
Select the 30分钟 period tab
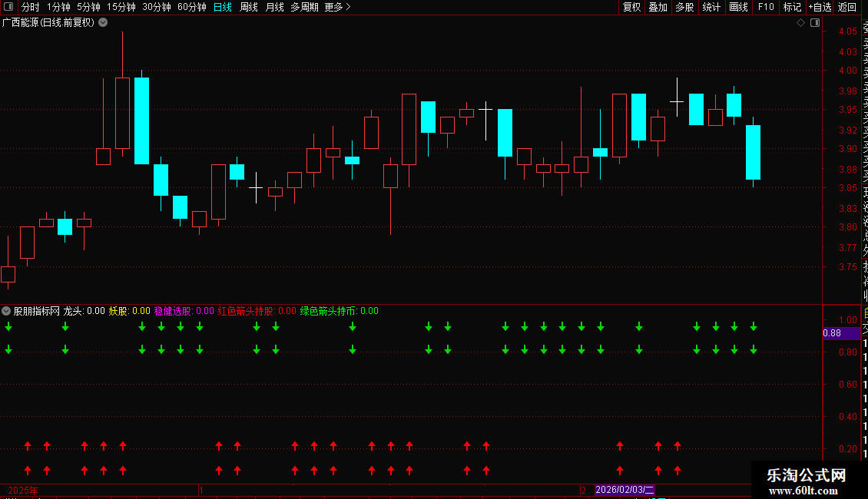pyautogui.click(x=156, y=7)
